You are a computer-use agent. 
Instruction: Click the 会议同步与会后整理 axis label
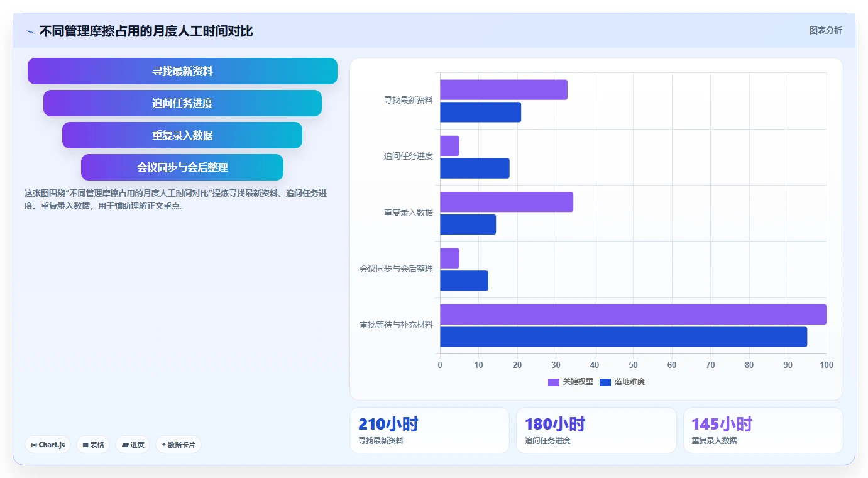coord(396,269)
